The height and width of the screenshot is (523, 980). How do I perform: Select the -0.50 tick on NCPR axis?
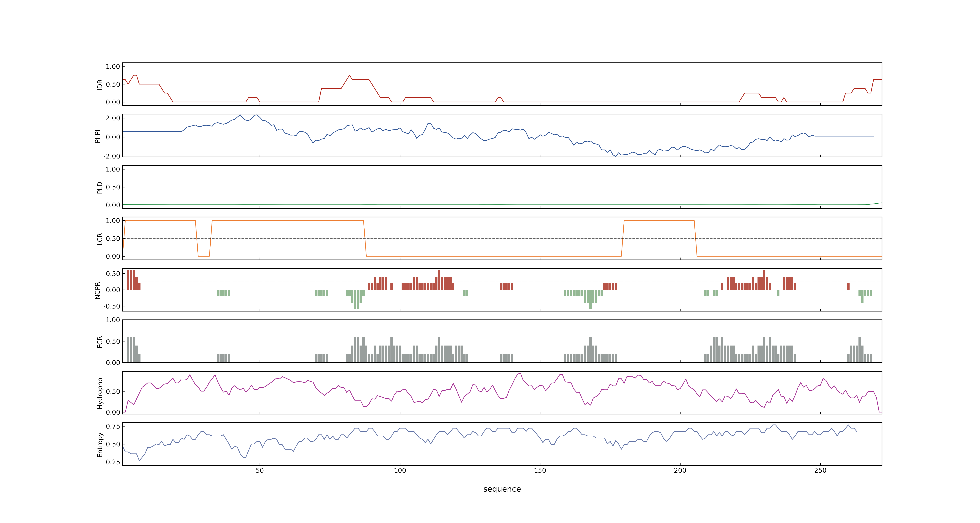pyautogui.click(x=111, y=306)
